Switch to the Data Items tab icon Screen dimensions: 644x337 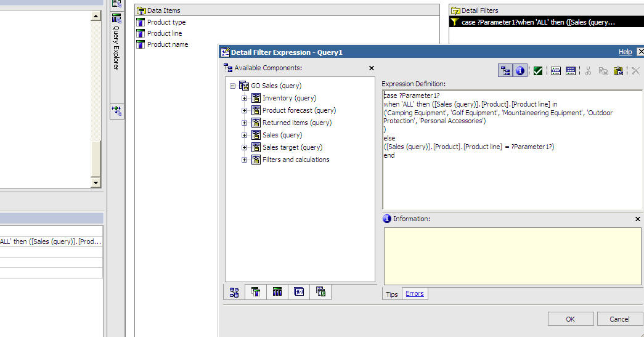[x=256, y=292]
